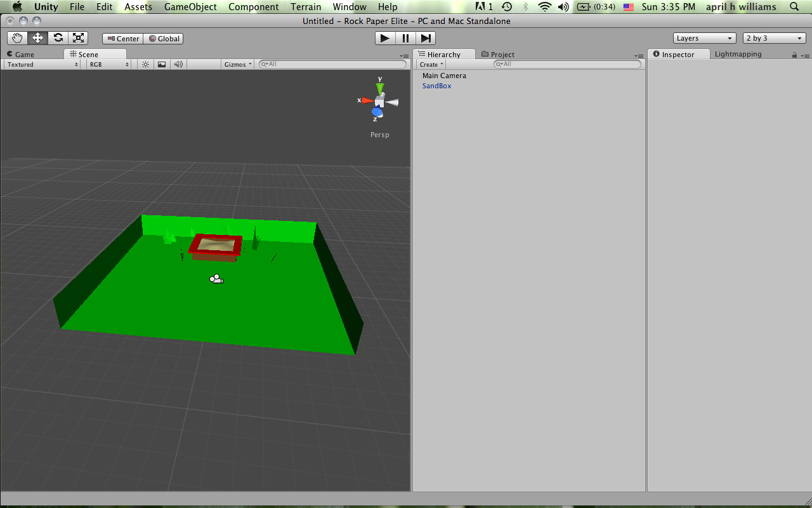The height and width of the screenshot is (508, 812).
Task: Switch to Persp projection via gizmo label
Action: [x=379, y=134]
